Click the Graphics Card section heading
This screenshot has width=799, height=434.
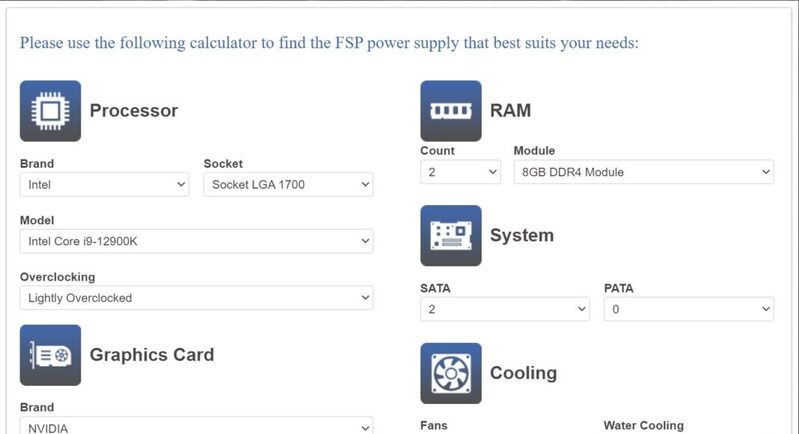coord(152,355)
